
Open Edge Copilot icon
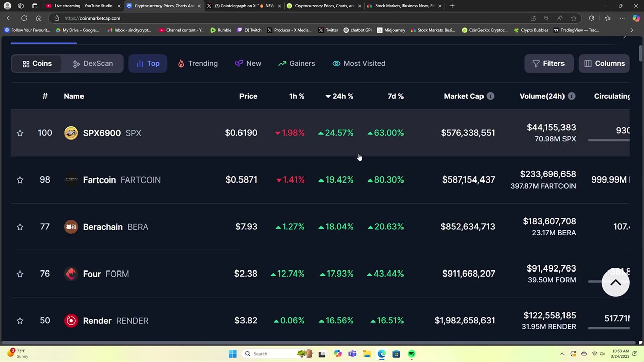(636, 18)
